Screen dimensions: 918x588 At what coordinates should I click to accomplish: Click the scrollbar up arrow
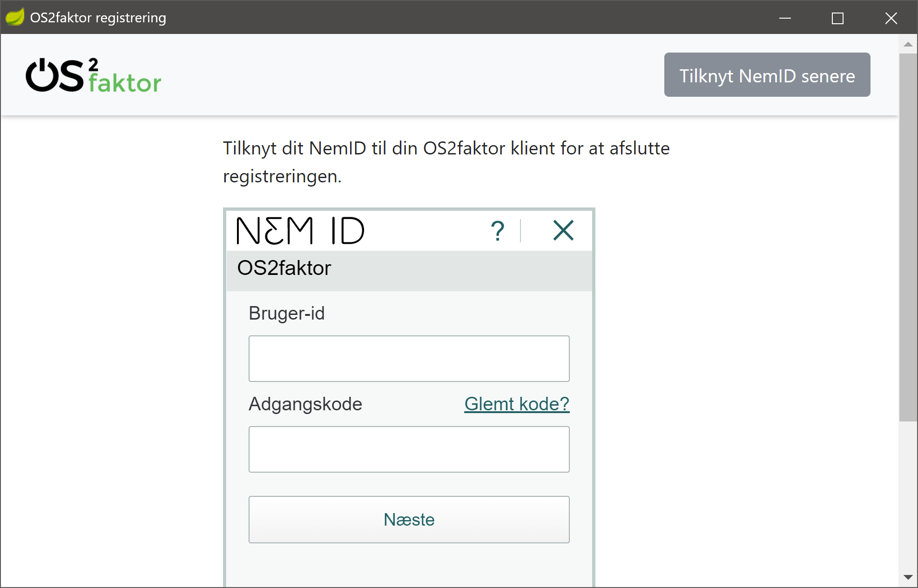pos(908,44)
